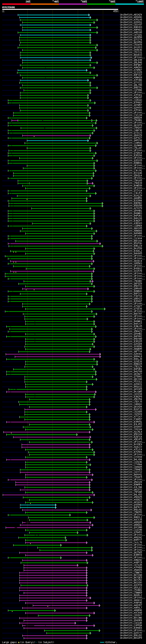Select the text UniRef100_Q758H2
This screenshot has width=146, height=644.
pos(131,376)
